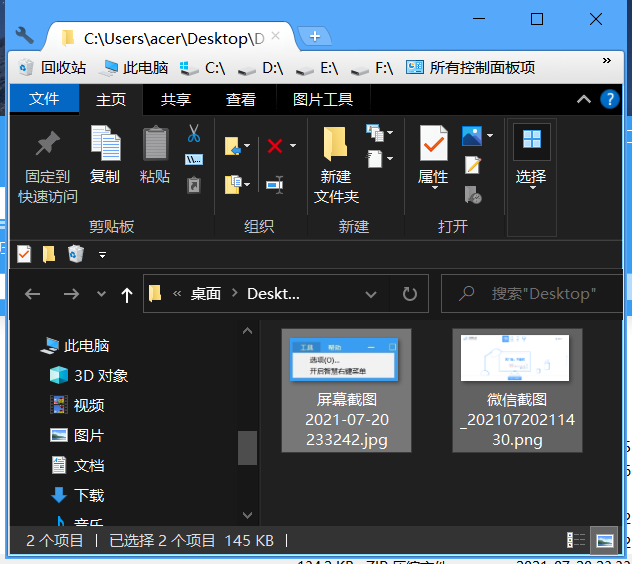The image size is (632, 564).
Task: Select 此电脑 in navigation tree
Action: tap(75, 345)
